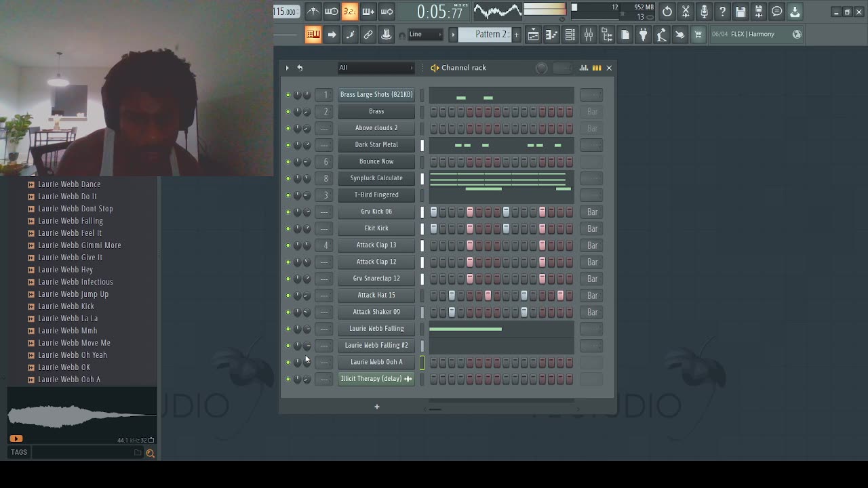Add a channel with the plus button

click(377, 407)
